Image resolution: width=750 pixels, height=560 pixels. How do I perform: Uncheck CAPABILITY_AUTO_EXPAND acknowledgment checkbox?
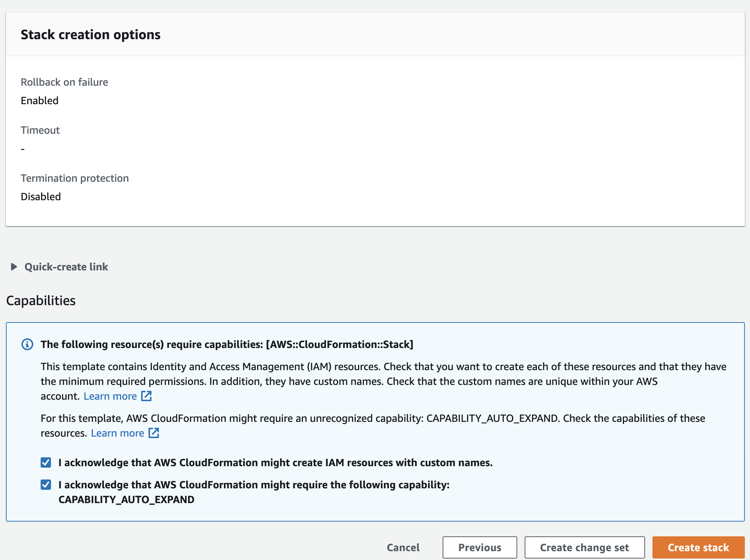[x=46, y=485]
